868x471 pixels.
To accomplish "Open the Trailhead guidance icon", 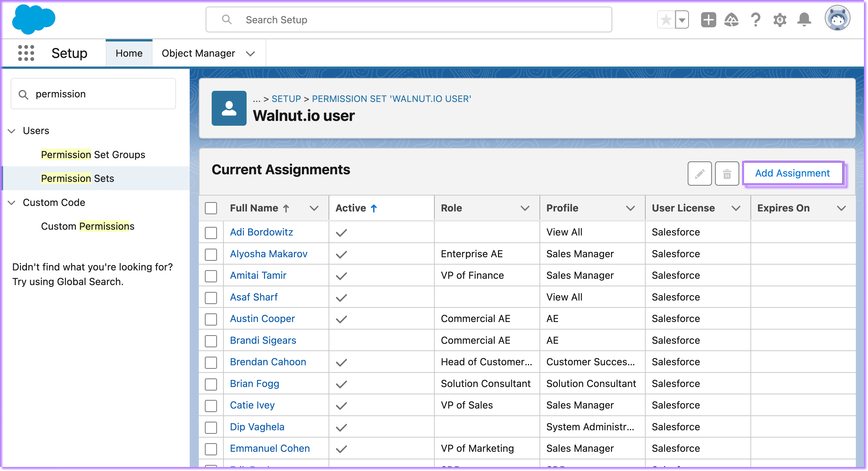I will pyautogui.click(x=731, y=20).
